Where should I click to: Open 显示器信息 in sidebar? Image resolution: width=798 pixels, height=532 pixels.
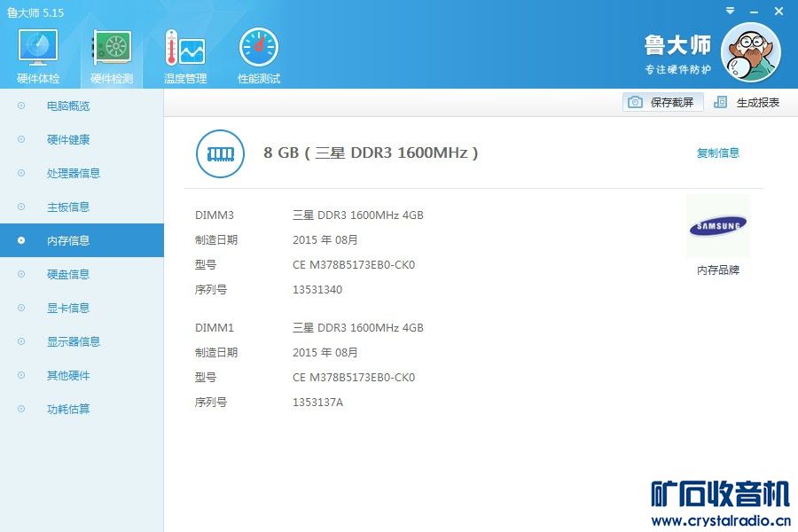pos(82,341)
